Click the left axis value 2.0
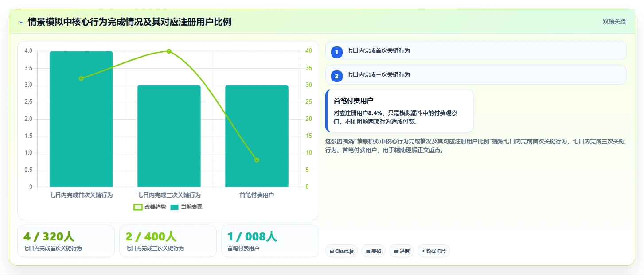Image resolution: width=644 pixels, height=275 pixels. [x=28, y=119]
